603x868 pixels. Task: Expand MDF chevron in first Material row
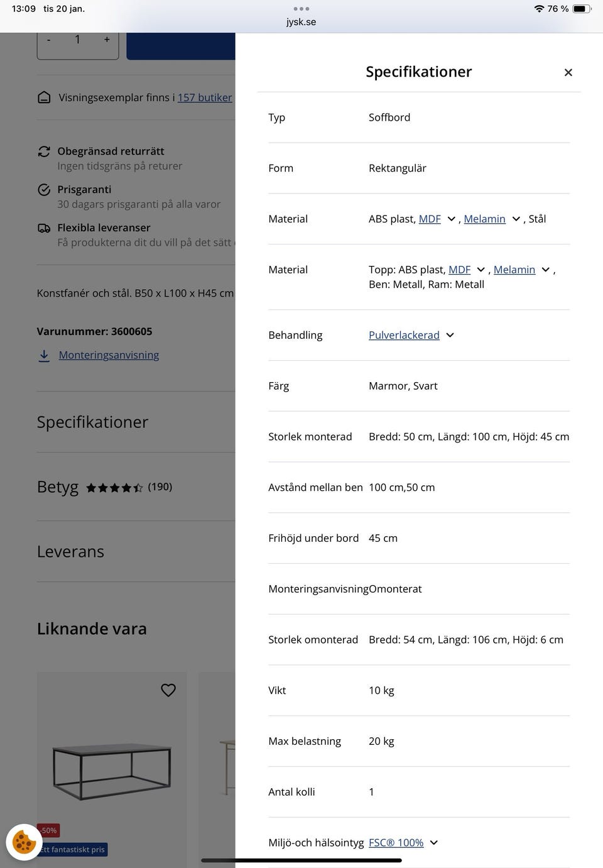click(x=451, y=219)
